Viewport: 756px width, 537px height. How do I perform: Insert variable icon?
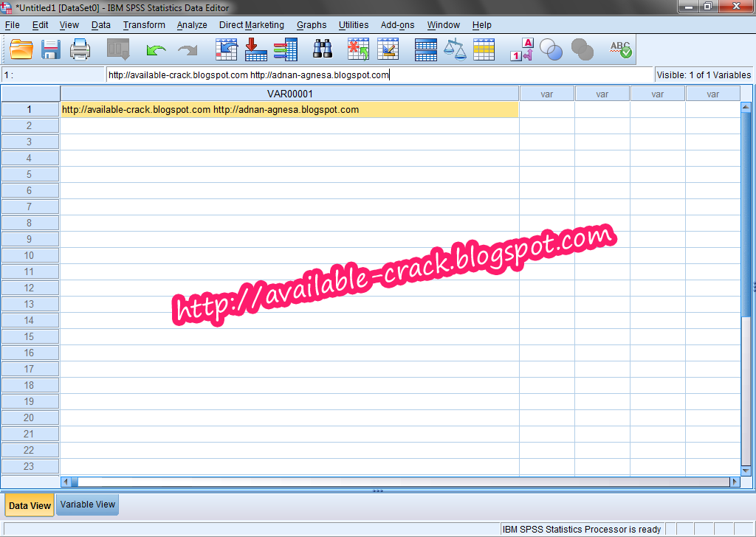tap(388, 49)
